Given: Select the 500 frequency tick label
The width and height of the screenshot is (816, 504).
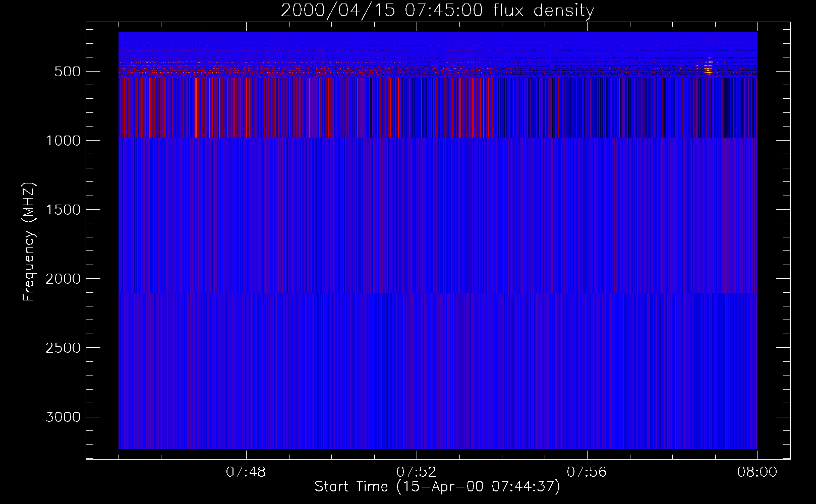Looking at the screenshot, I should point(68,72).
